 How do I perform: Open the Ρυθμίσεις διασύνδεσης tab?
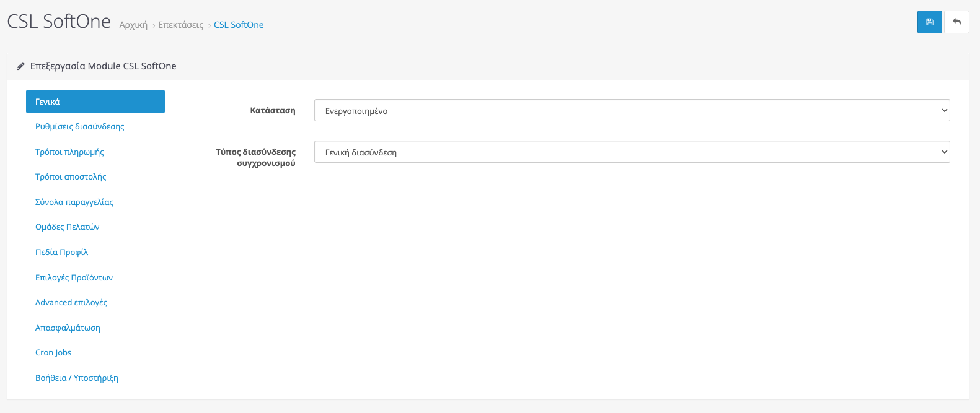click(79, 126)
